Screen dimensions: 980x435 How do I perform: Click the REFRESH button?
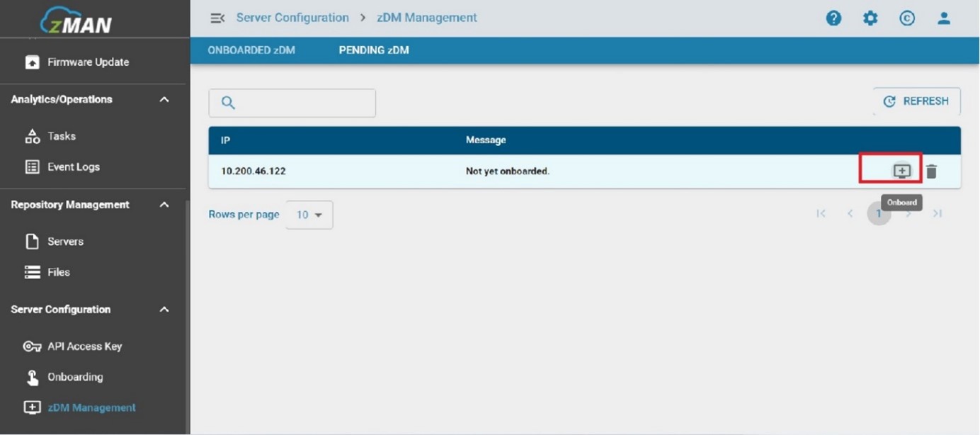pos(916,101)
